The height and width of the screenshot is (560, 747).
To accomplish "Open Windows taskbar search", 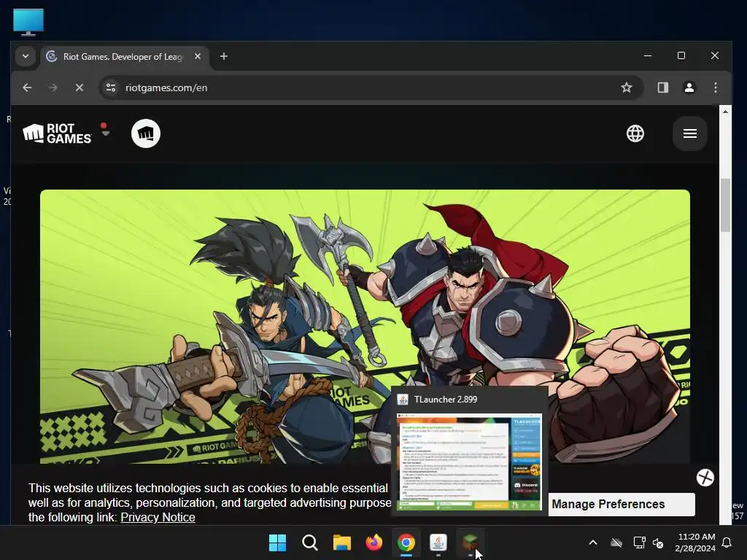I will coord(309,542).
